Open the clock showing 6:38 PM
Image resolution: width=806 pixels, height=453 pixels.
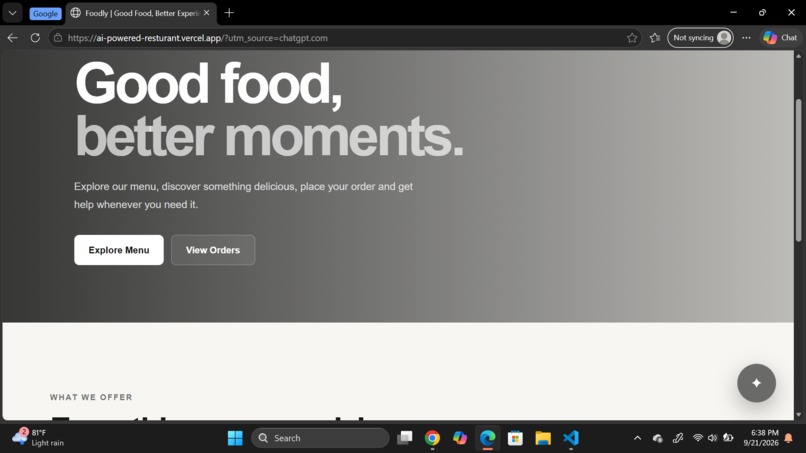point(761,438)
